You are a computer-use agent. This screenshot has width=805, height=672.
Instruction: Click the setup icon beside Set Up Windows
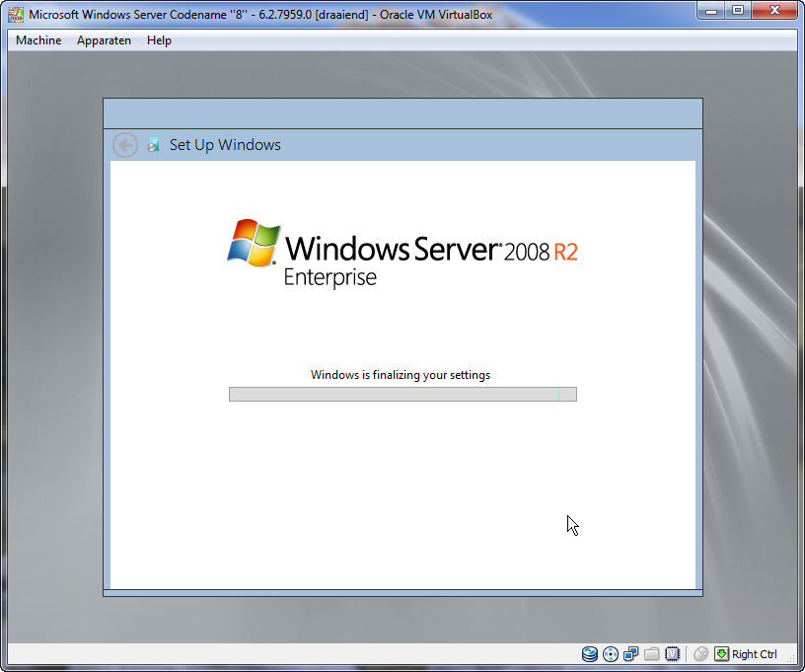pos(153,145)
